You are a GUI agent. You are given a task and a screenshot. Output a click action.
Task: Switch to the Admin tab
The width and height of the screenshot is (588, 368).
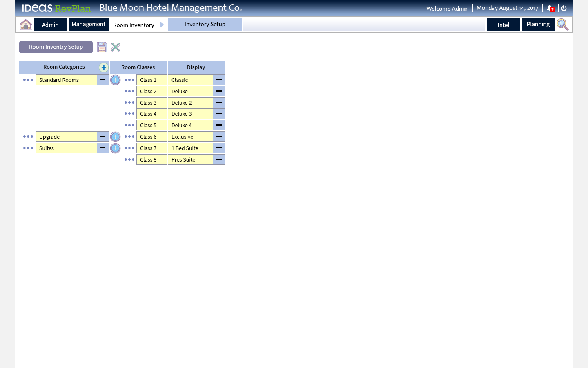click(x=50, y=25)
